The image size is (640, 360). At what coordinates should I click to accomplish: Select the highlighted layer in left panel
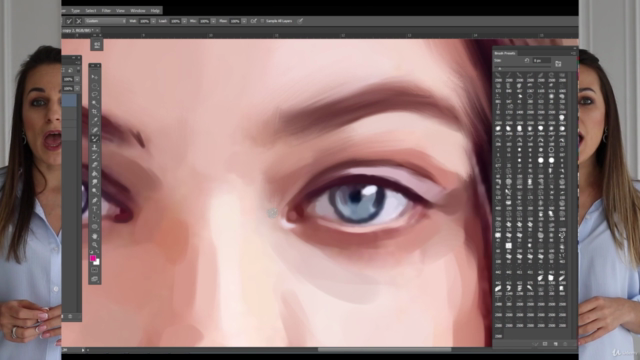(x=69, y=101)
